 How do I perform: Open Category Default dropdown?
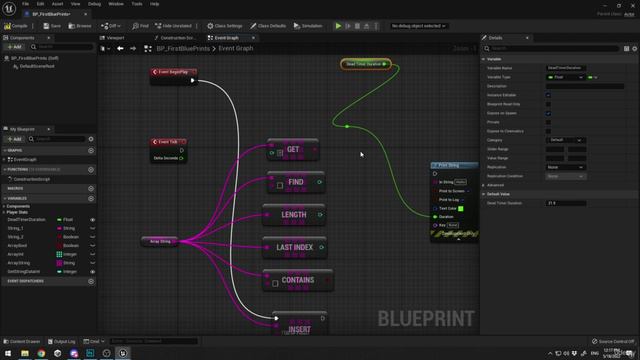[565, 140]
